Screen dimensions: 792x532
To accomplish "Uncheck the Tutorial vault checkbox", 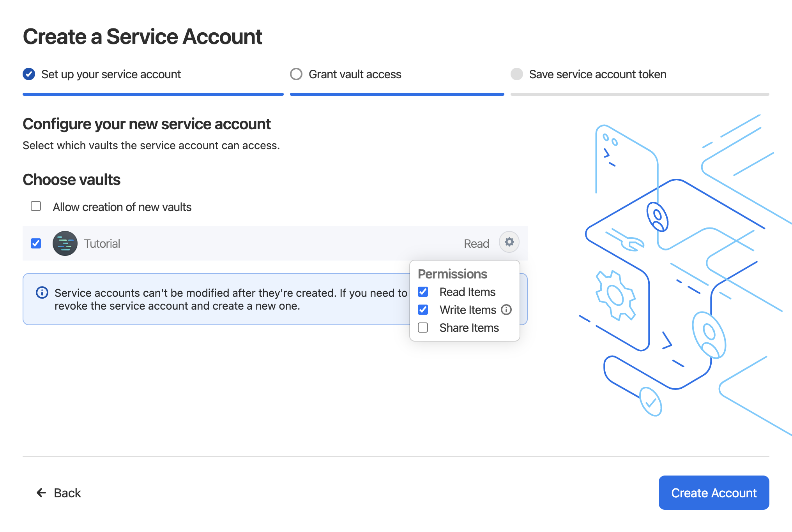I will (36, 243).
